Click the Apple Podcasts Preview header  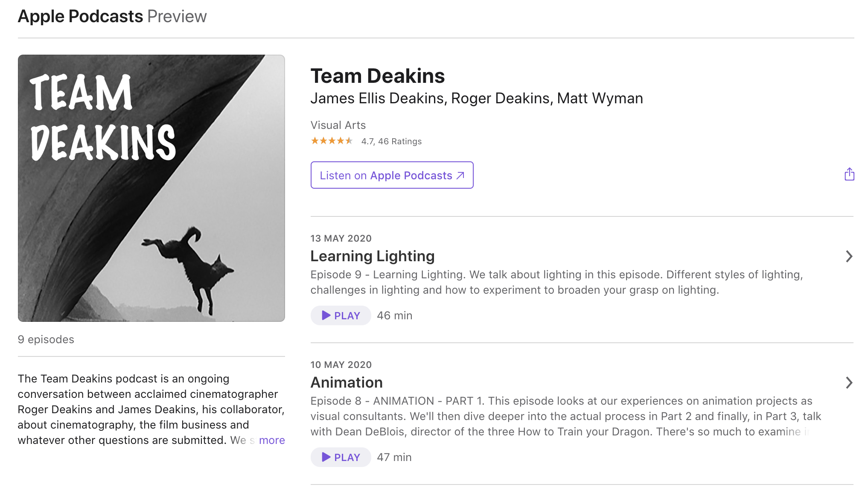point(112,16)
